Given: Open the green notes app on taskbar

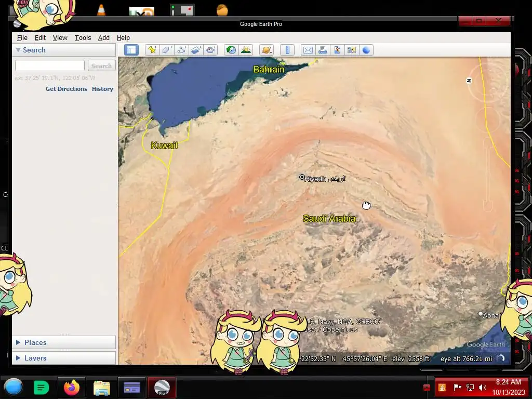Looking at the screenshot, I should pos(42,388).
